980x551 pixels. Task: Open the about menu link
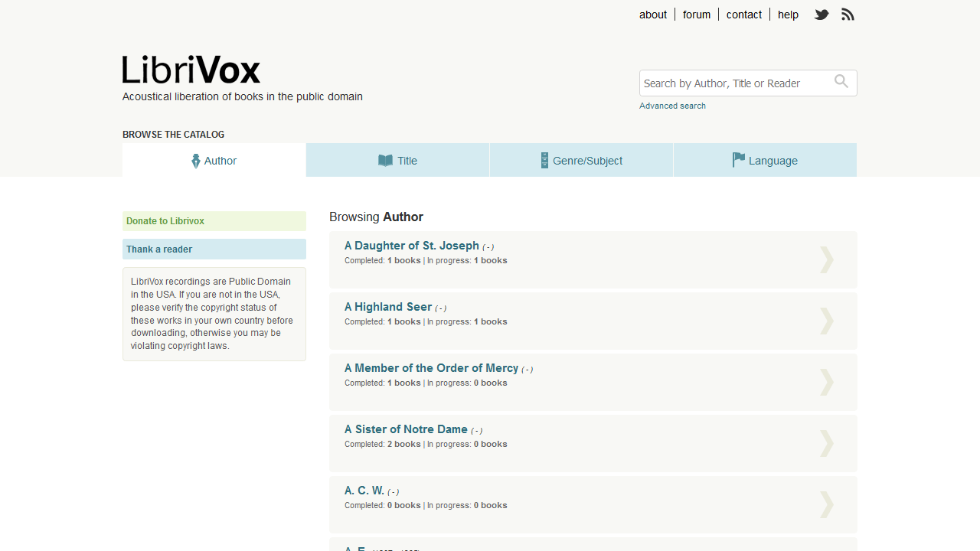coord(653,15)
